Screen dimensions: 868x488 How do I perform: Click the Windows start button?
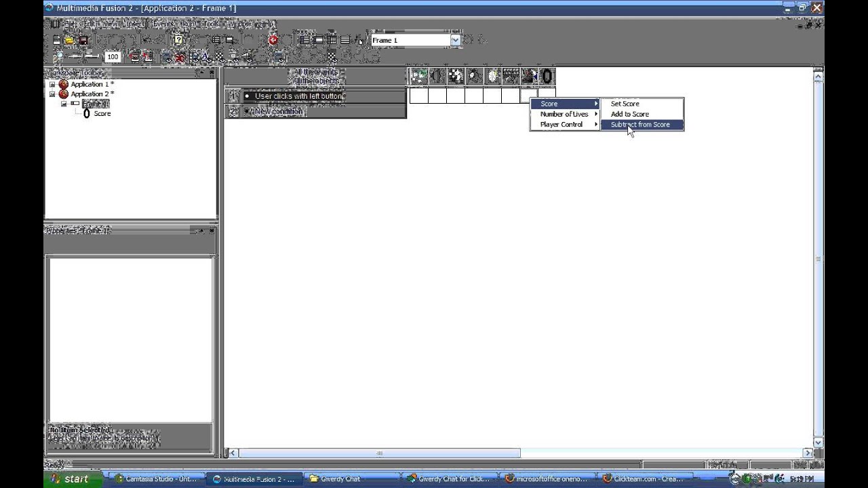point(74,479)
